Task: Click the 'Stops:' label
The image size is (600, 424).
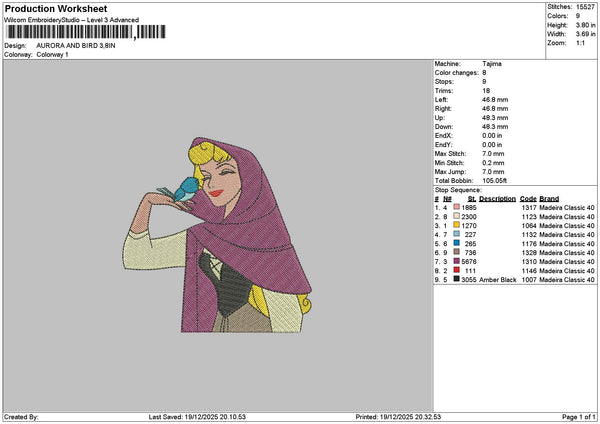Action: pos(444,82)
